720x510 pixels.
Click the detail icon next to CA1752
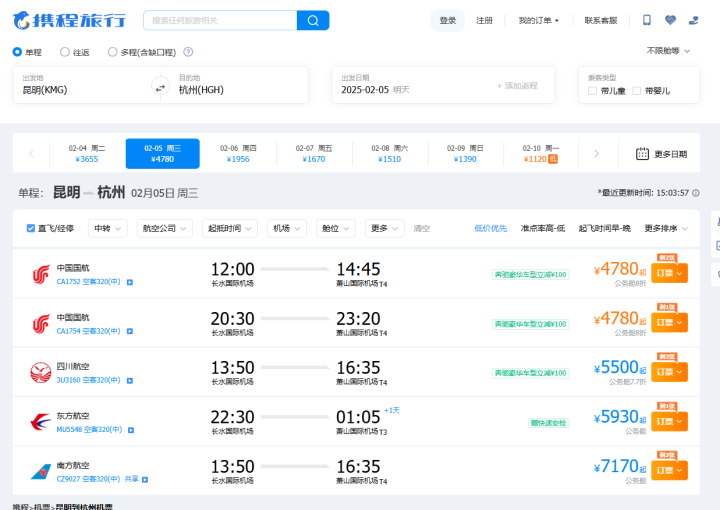click(130, 282)
